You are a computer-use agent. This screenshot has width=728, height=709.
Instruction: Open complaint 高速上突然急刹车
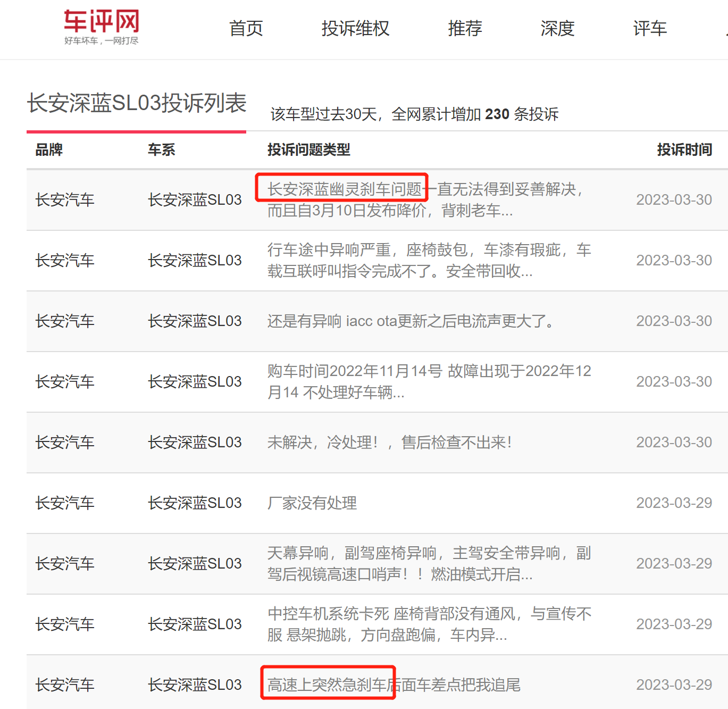394,685
